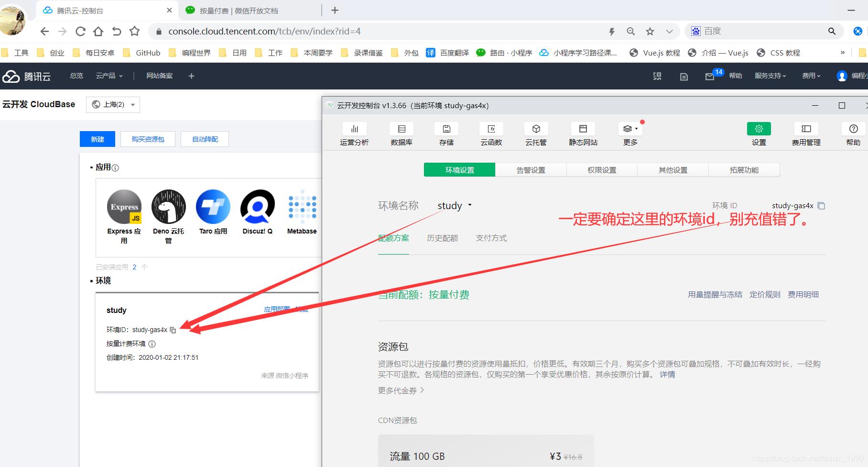Click the 腾讯云 logo
Image resolution: width=868 pixels, height=467 pixels.
(27, 76)
